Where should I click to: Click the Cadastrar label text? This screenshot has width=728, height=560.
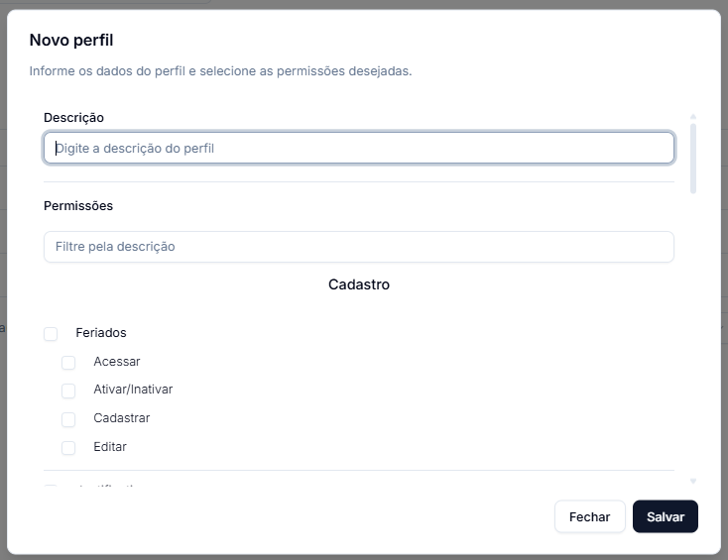[x=122, y=418]
